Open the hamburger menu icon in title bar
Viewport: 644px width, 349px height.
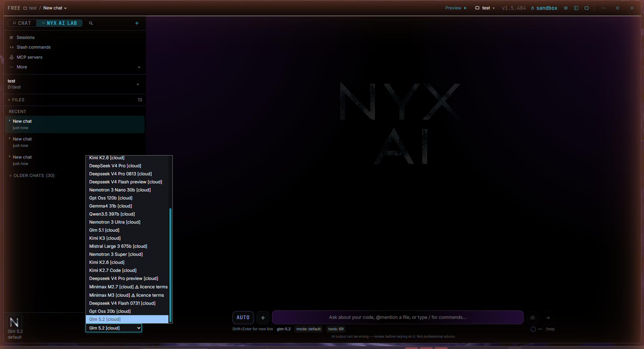click(x=566, y=8)
